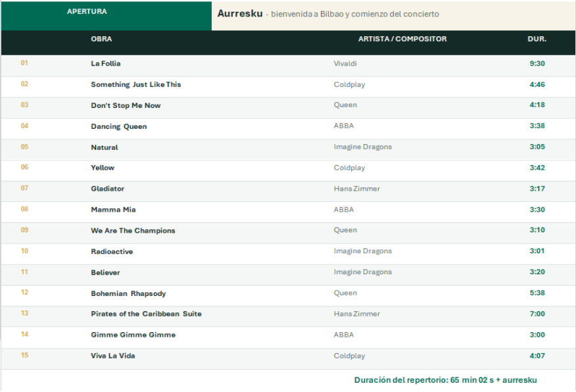Select the duration 3:38
Viewport: 576px width, 392px height.
click(537, 126)
